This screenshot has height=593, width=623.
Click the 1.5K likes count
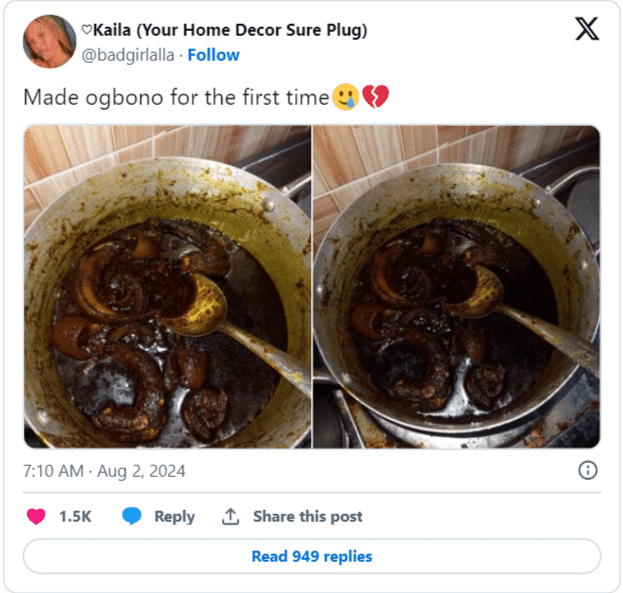point(75,516)
